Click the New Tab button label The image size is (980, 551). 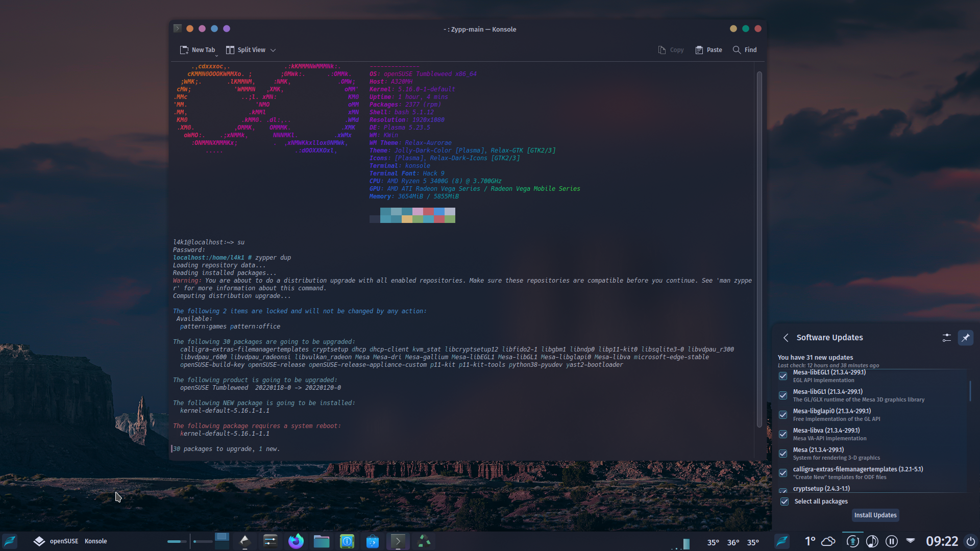tap(203, 50)
